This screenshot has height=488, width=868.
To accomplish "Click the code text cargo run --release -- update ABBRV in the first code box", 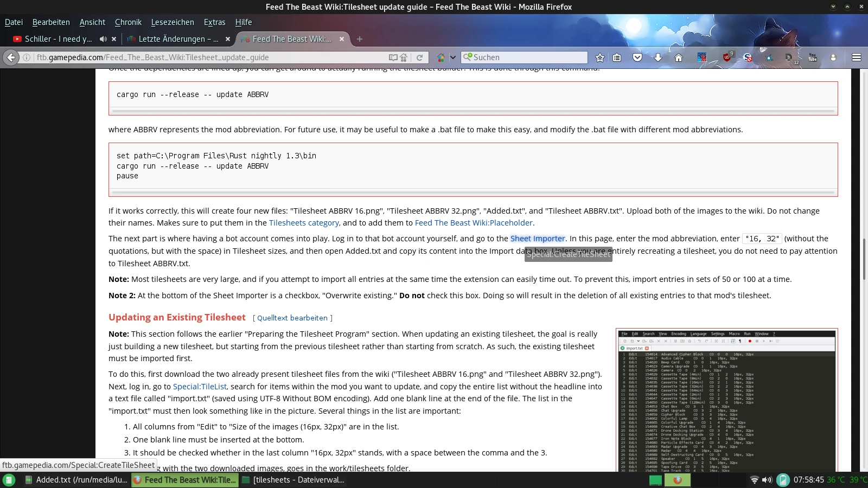I will coord(193,94).
